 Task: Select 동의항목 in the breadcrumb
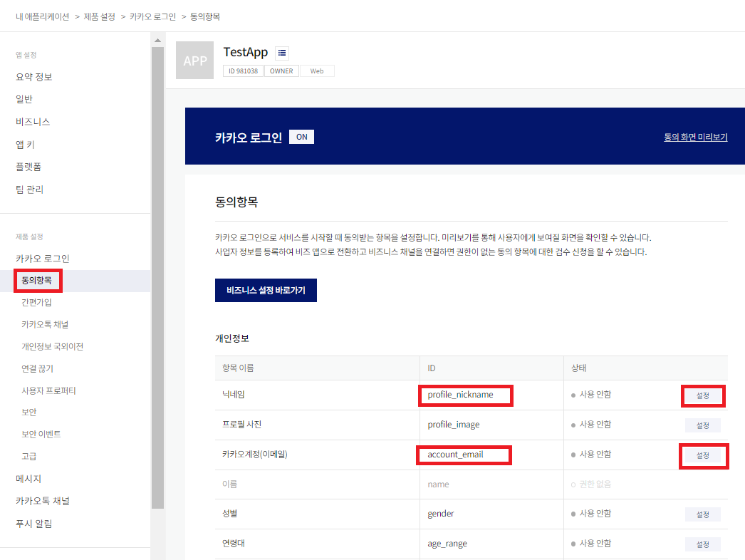click(x=205, y=16)
